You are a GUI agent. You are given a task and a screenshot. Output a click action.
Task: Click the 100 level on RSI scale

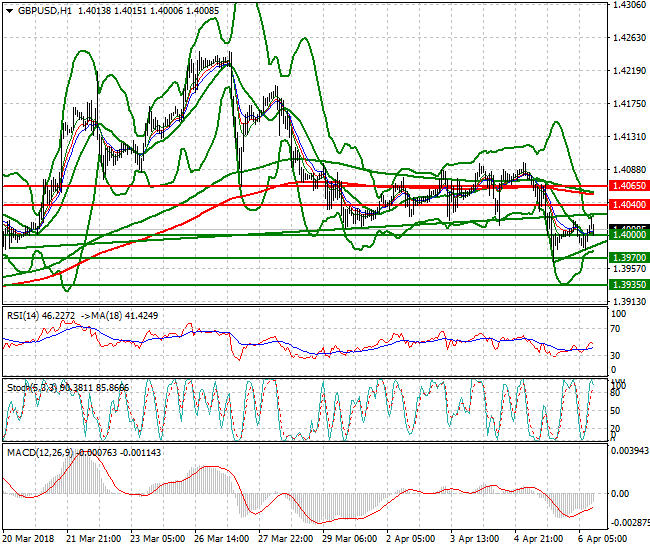tap(618, 313)
